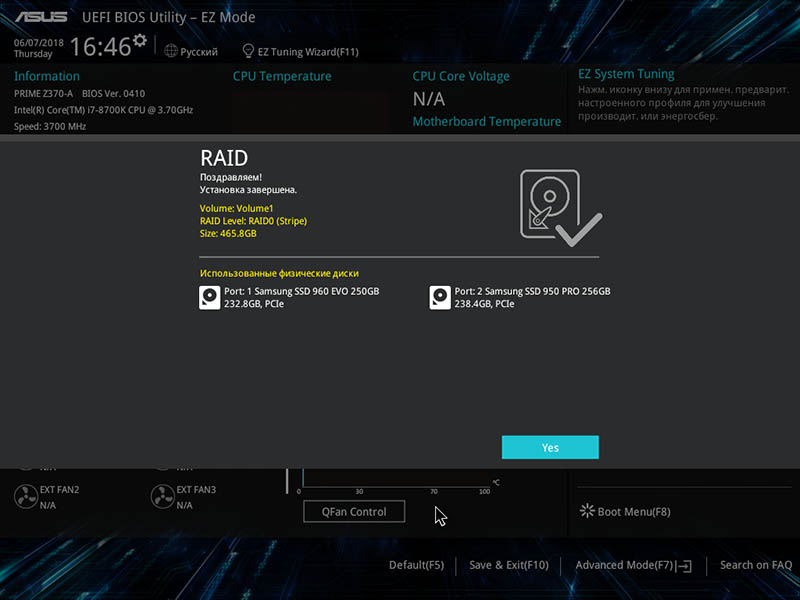Click the EZ System Tuning heading
Image resolution: width=800 pixels, height=600 pixels.
(626, 74)
